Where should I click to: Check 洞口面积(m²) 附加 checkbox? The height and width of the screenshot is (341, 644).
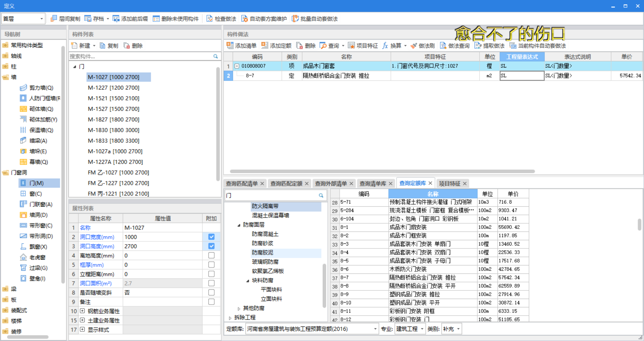211,283
